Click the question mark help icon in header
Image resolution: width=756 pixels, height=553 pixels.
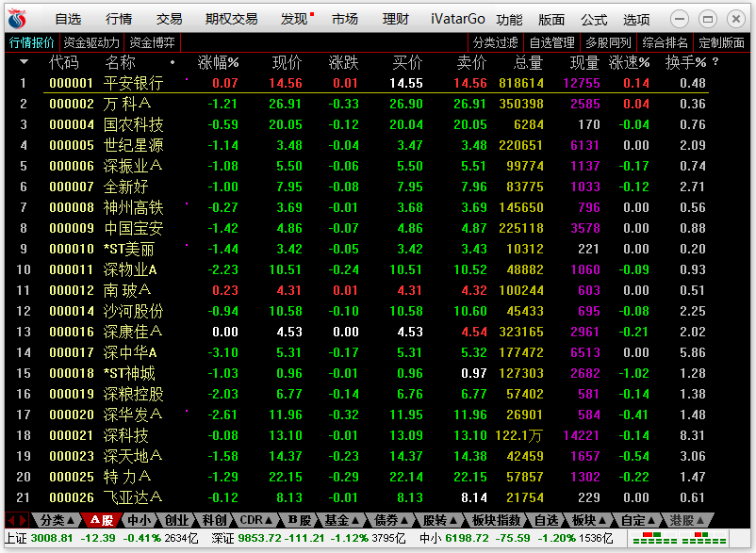(715, 61)
